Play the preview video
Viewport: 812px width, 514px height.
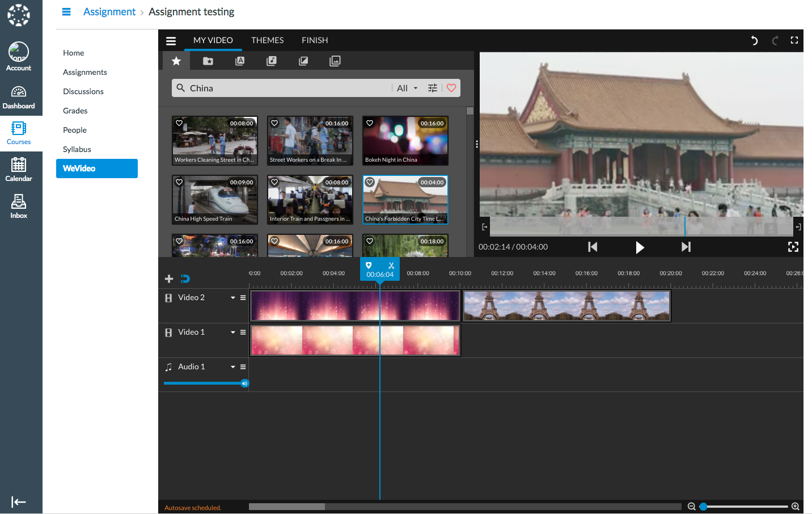tap(640, 247)
